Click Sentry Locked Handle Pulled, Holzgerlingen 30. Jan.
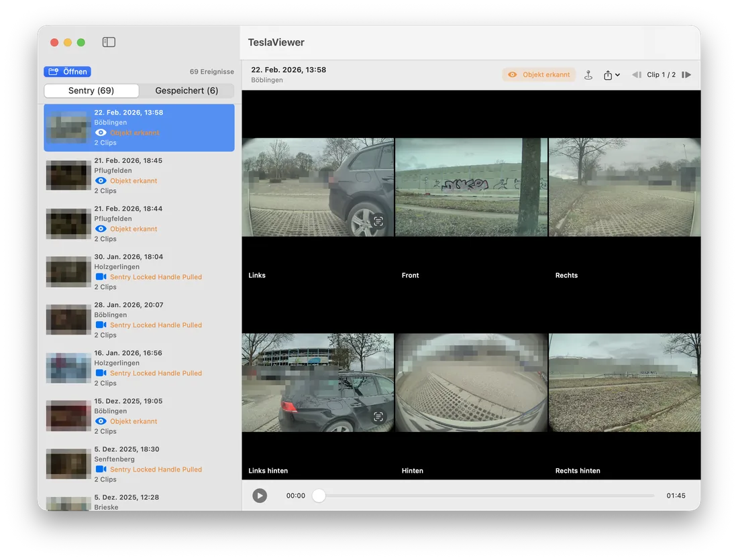Viewport: 738px width, 560px height. 156,277
